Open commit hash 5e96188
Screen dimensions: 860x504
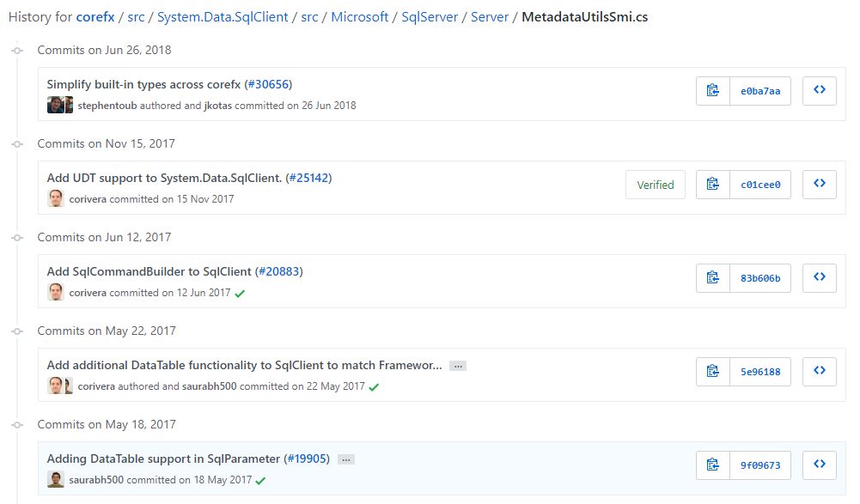coord(760,372)
